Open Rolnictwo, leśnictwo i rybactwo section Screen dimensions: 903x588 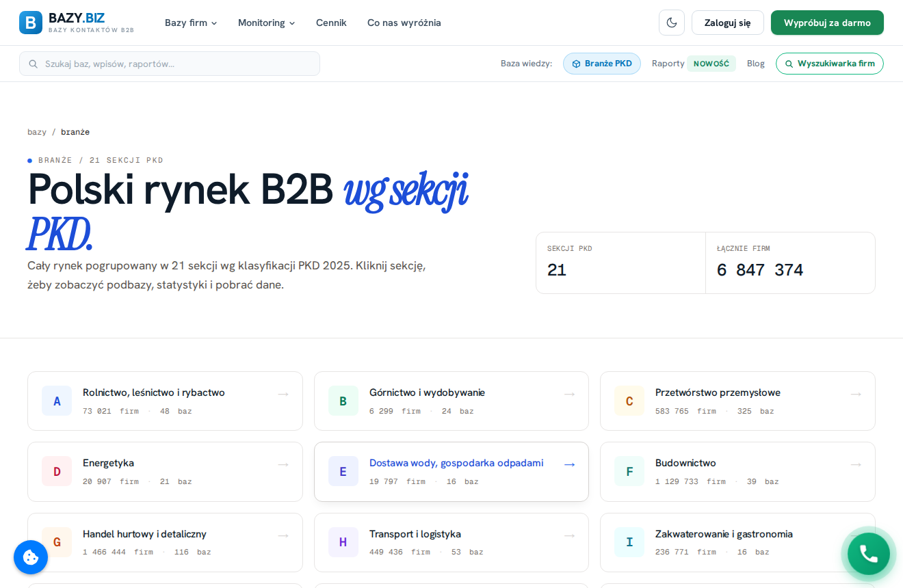pos(154,392)
